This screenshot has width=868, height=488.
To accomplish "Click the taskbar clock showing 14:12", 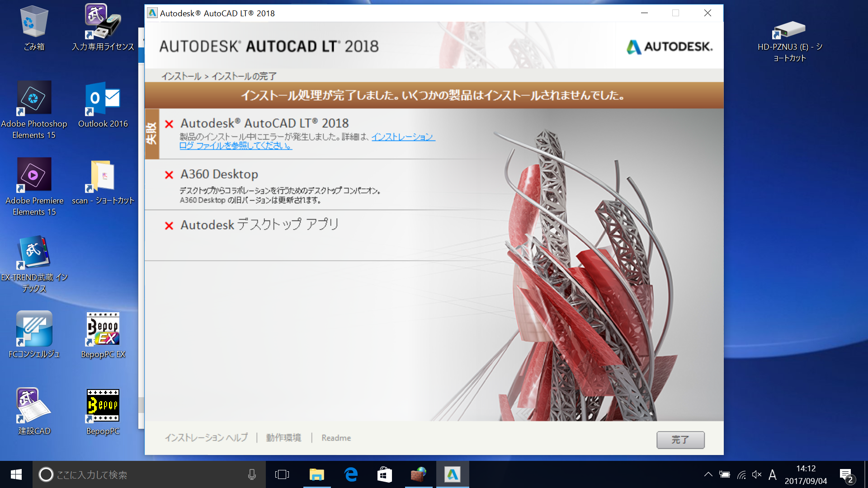I will pos(806,474).
